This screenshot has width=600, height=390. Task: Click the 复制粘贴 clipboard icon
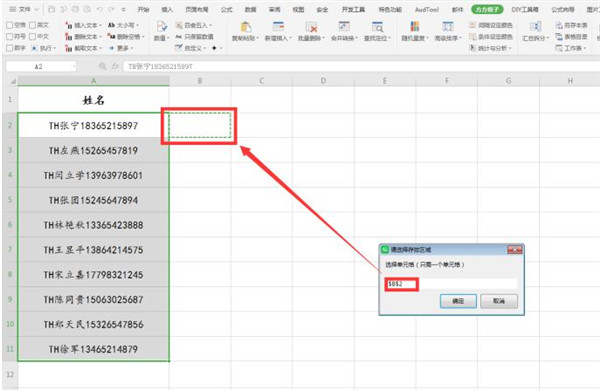(246, 27)
